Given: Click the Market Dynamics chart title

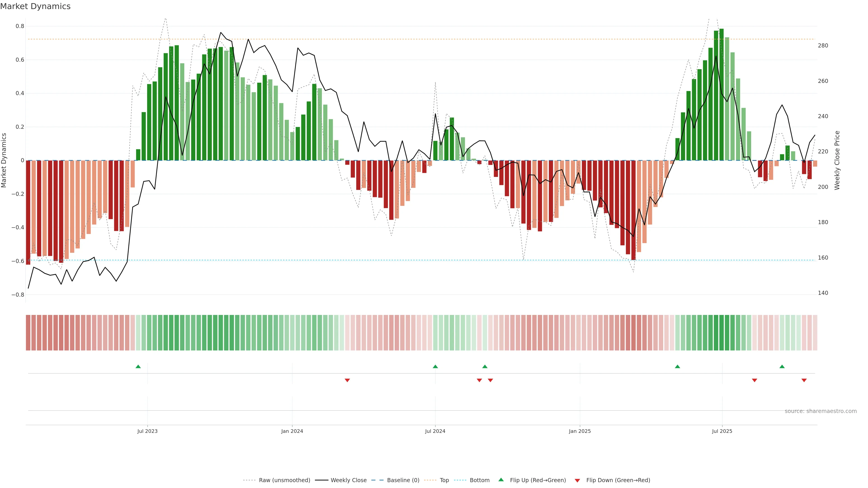Looking at the screenshot, I should [35, 6].
